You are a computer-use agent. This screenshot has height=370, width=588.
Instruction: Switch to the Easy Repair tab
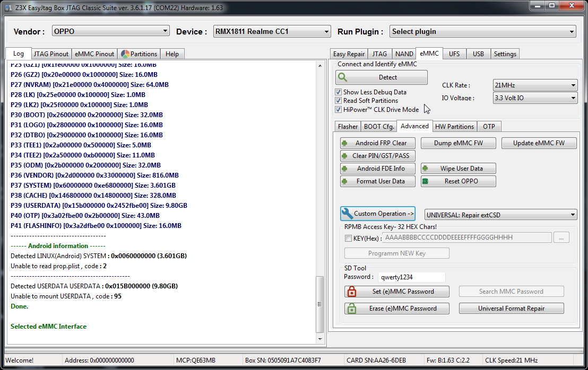pyautogui.click(x=349, y=54)
